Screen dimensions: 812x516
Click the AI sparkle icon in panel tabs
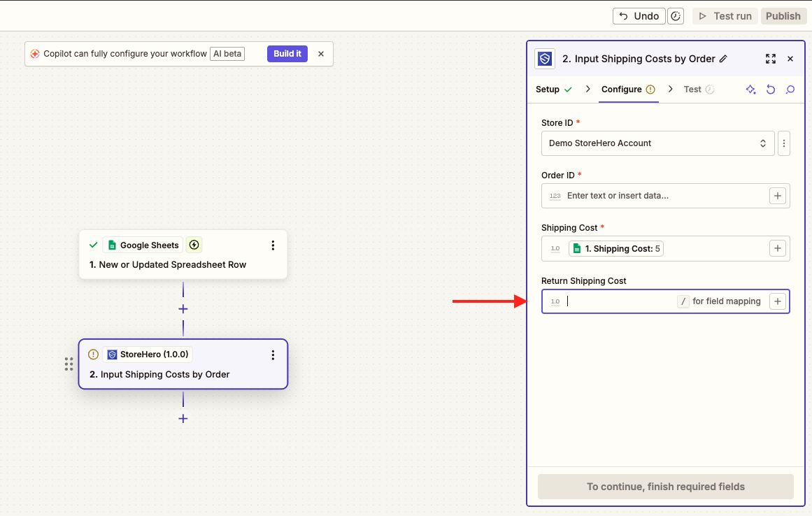(x=750, y=89)
